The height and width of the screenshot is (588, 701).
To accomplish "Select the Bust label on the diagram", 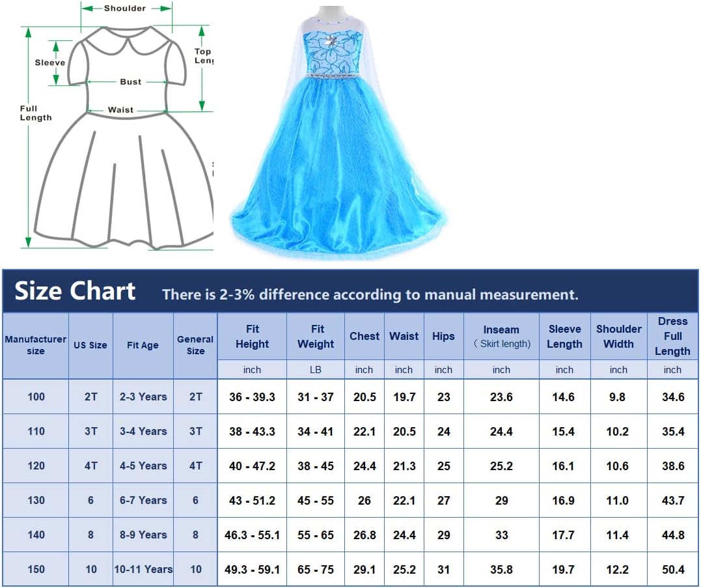I will (x=130, y=82).
